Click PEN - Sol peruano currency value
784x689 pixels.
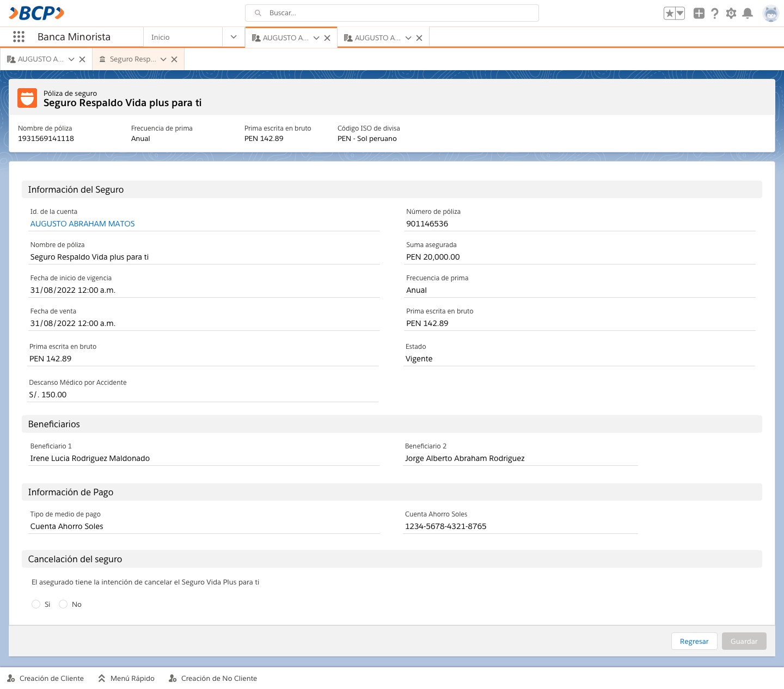pyautogui.click(x=367, y=139)
